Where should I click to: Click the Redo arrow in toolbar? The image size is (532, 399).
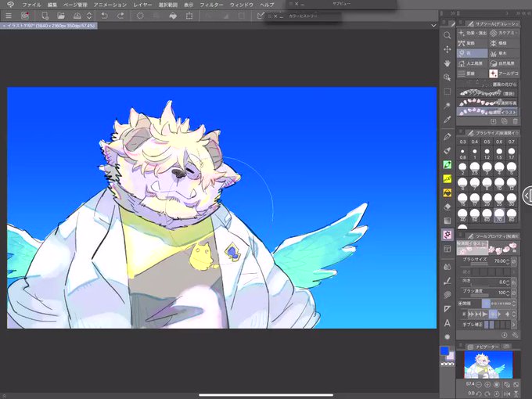120,16
